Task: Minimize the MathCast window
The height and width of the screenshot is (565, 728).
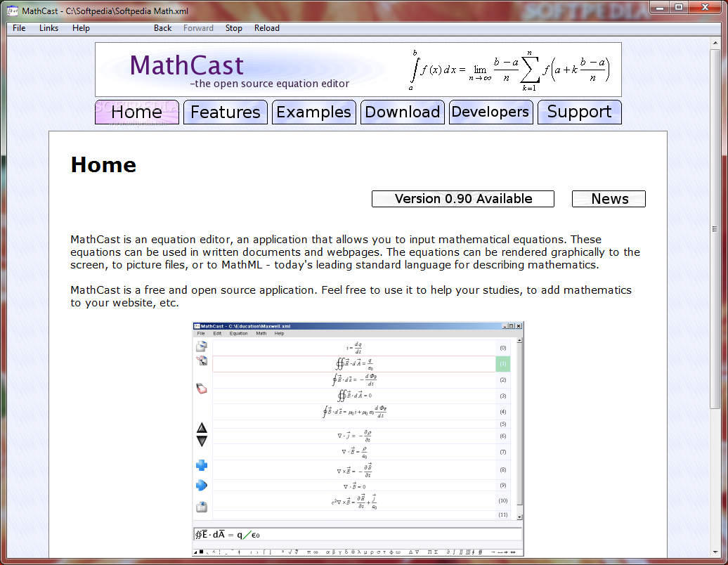Action: (x=659, y=7)
